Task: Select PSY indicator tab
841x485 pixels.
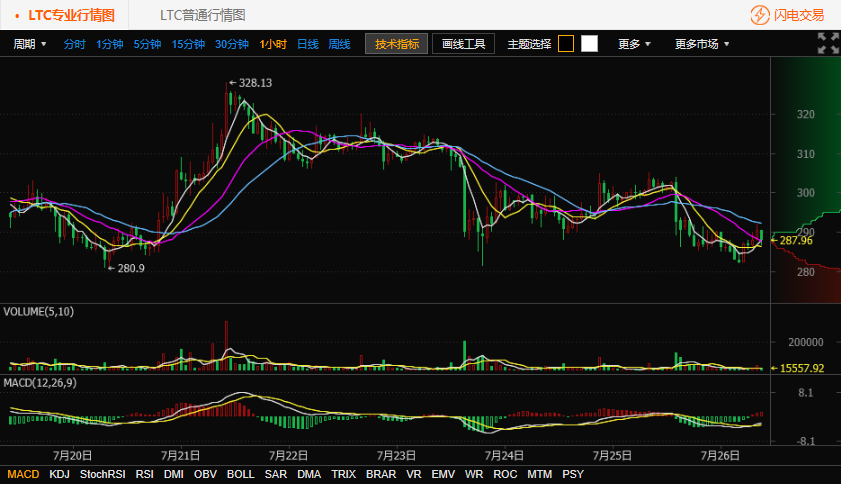Action: 573,474
